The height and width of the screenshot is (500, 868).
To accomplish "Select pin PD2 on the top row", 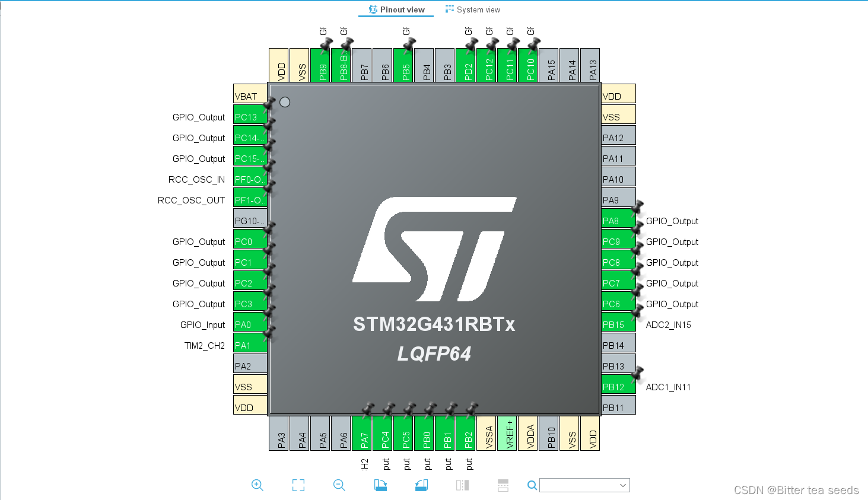I will (x=466, y=65).
